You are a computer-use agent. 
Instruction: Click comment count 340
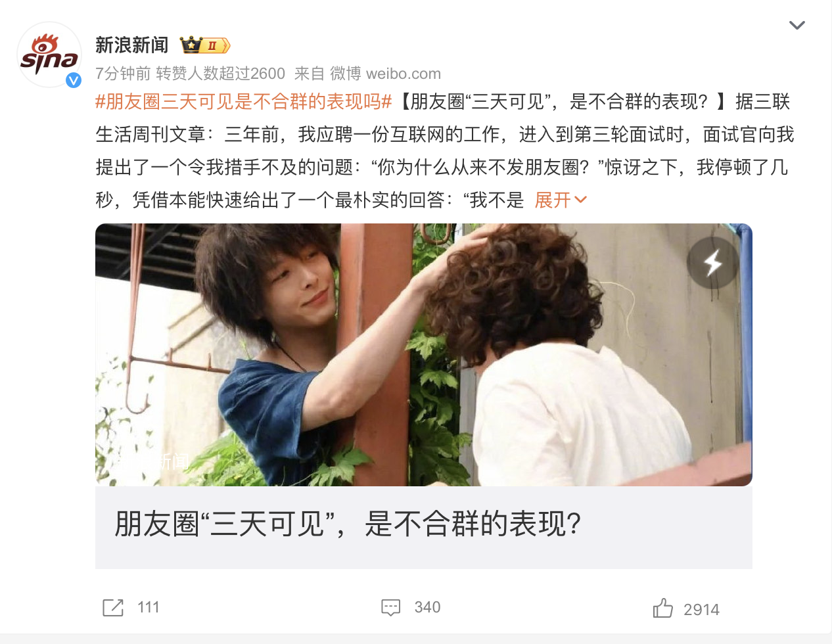(x=427, y=607)
